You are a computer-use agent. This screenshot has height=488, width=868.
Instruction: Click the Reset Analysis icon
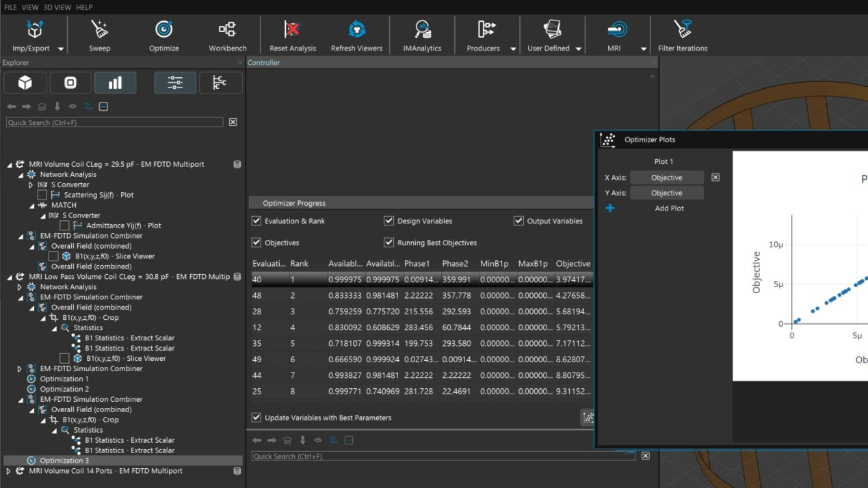tap(292, 30)
